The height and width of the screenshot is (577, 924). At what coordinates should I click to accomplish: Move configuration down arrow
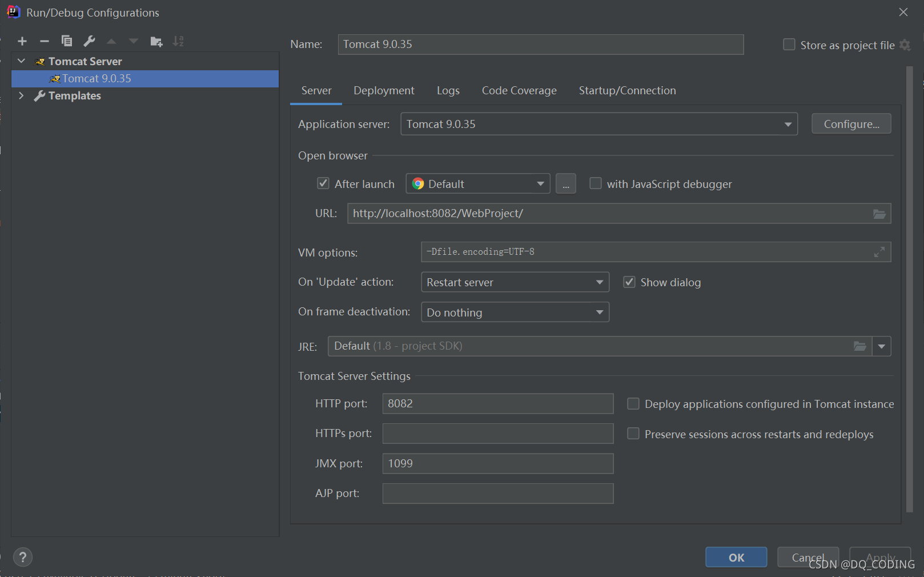pos(134,41)
